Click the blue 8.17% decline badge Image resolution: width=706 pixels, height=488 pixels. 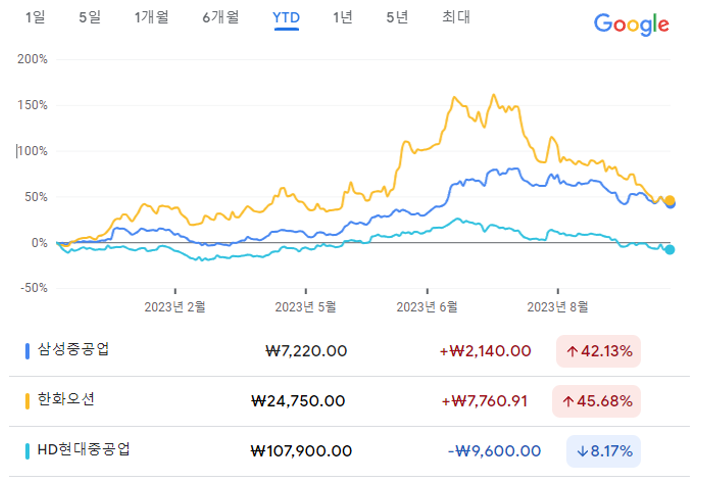tap(598, 451)
